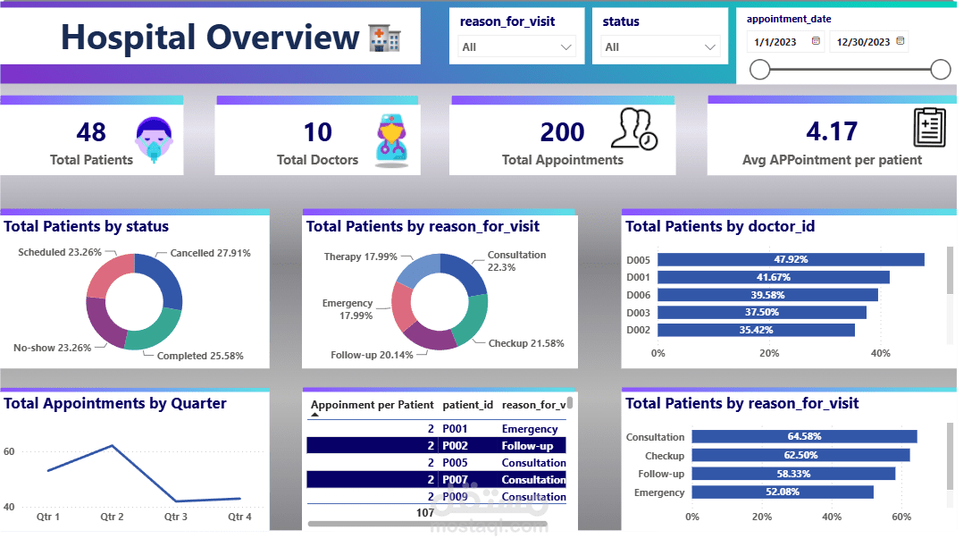Select the Checkup bar showing 62.50%

pos(800,455)
